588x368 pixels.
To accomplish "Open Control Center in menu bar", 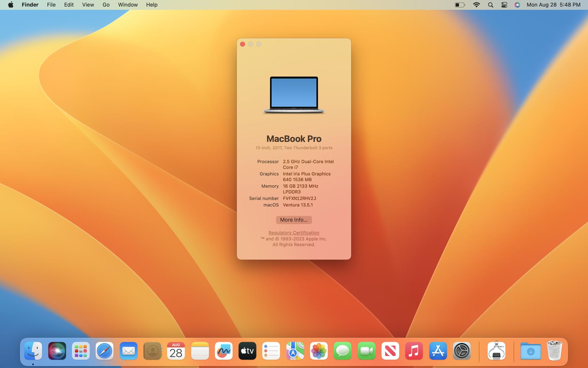I will tap(504, 5).
